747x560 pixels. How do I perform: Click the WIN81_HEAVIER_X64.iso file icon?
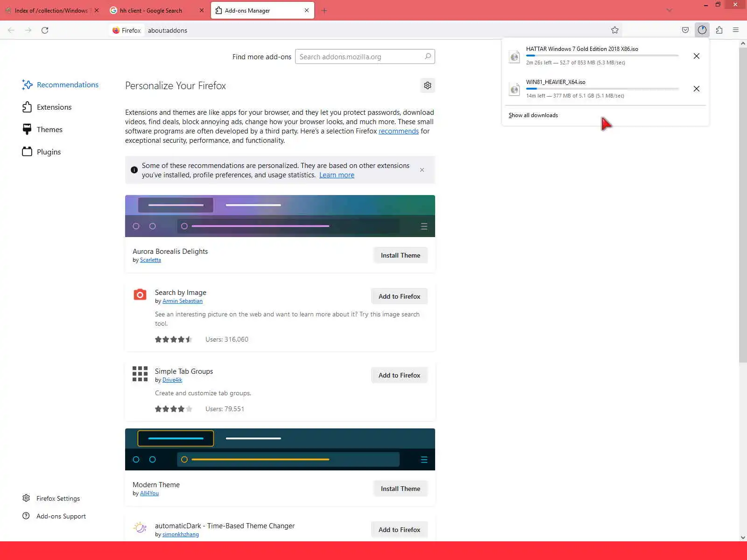pyautogui.click(x=514, y=89)
